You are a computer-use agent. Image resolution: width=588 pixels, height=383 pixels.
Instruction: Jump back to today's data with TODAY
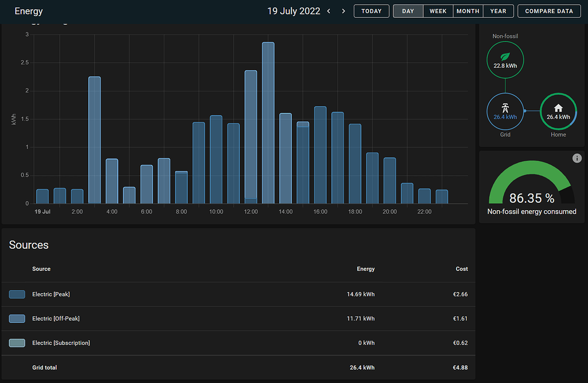pyautogui.click(x=371, y=10)
